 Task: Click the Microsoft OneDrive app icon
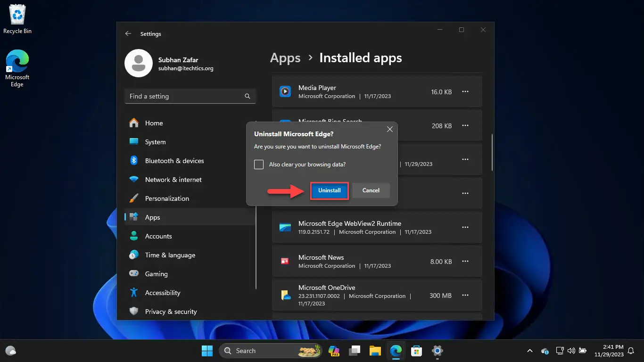click(x=285, y=295)
